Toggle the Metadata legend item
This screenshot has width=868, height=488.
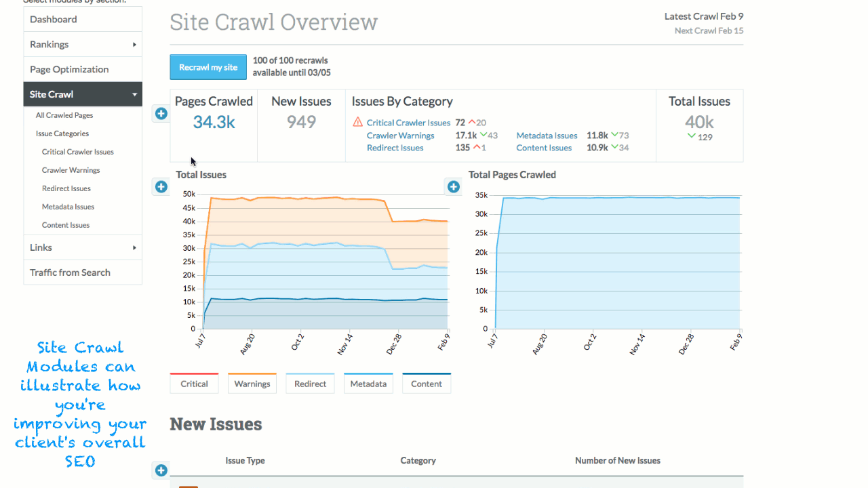[x=368, y=384]
